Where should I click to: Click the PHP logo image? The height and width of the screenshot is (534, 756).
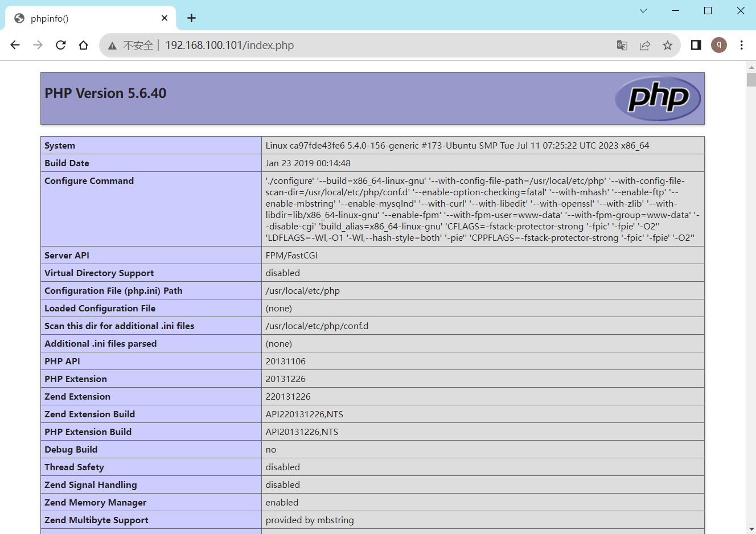658,98
